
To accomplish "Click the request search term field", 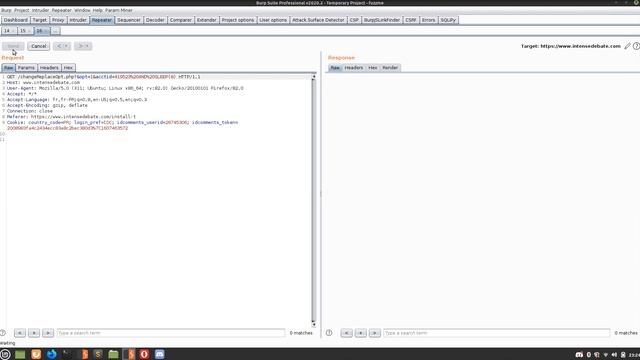I will click(171, 333).
